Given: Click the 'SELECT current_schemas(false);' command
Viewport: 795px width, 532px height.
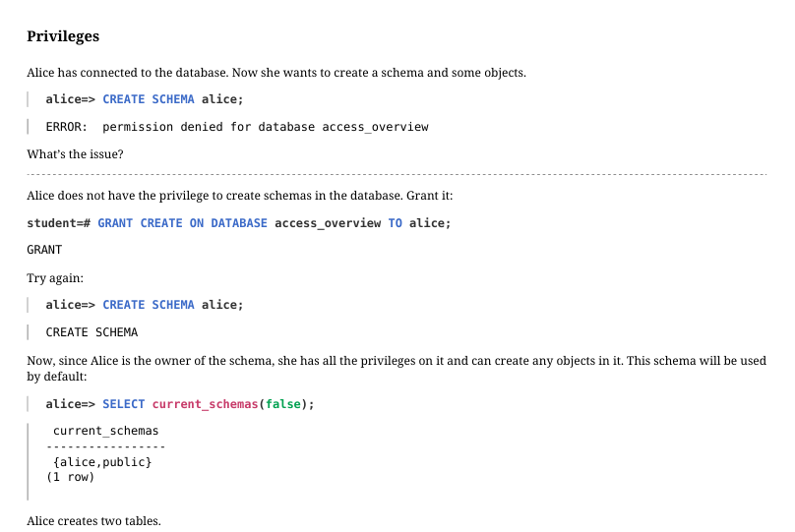Looking at the screenshot, I should pos(180,404).
